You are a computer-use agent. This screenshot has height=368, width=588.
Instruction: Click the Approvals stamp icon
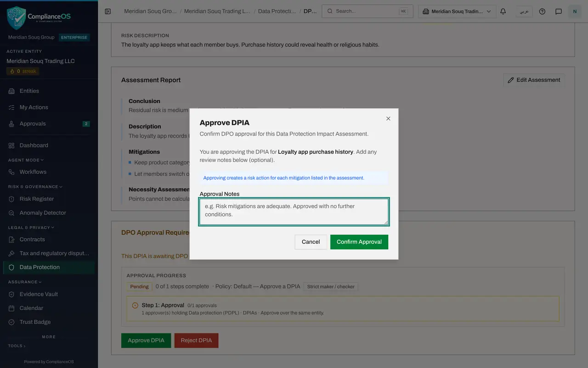[x=11, y=124]
